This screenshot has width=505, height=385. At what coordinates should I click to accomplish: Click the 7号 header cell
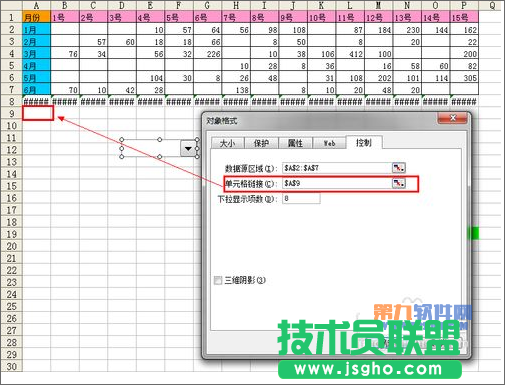(x=236, y=17)
